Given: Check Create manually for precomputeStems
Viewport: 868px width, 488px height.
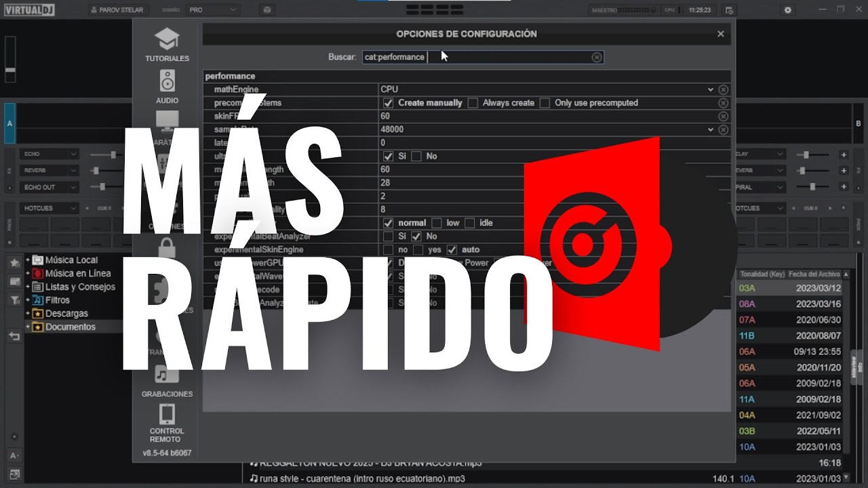Looking at the screenshot, I should [x=388, y=103].
